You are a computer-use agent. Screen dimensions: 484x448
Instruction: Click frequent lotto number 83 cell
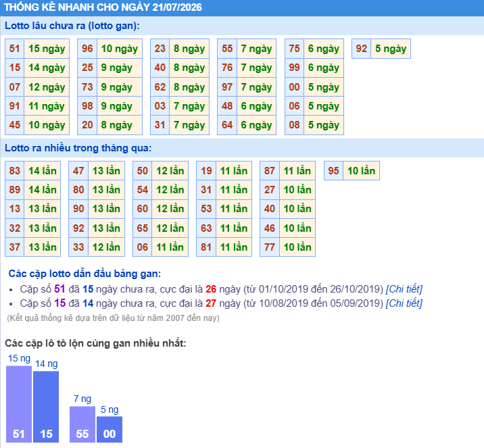(x=14, y=171)
